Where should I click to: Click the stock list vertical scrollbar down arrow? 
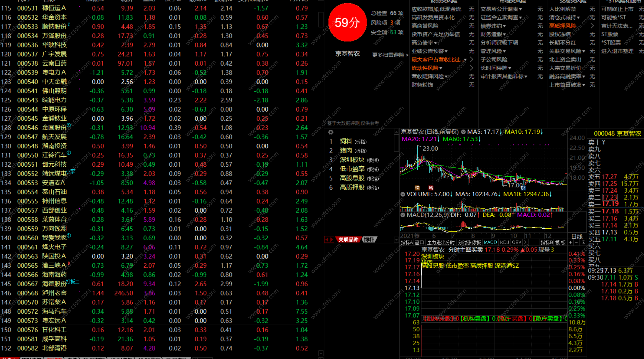click(x=321, y=353)
